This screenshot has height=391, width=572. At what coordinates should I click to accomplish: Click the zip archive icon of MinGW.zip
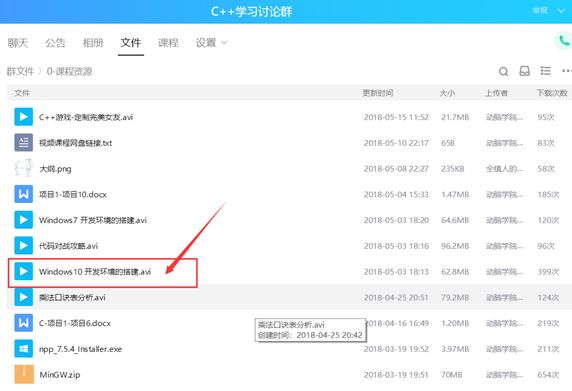24,375
